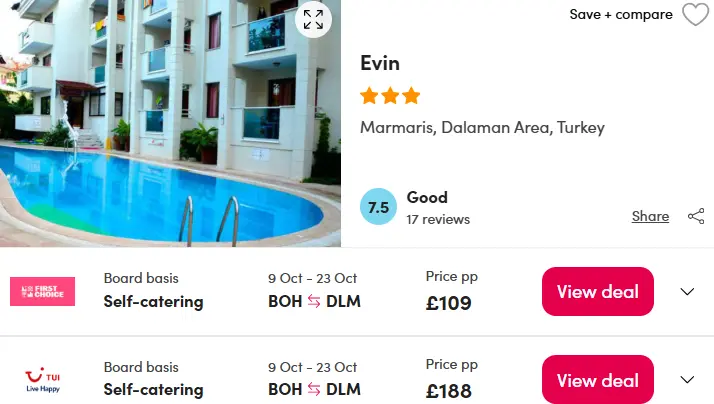Click the swap arrows in First Choice flight

point(314,301)
